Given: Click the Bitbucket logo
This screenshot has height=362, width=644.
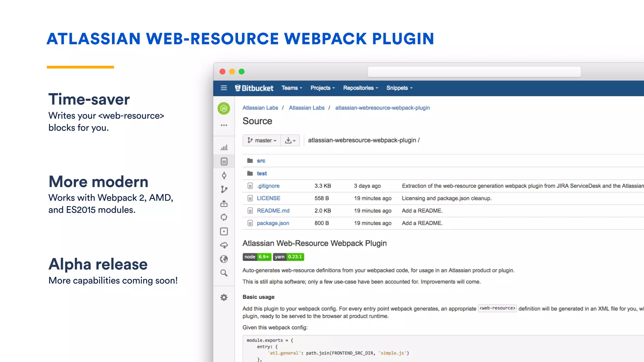Looking at the screenshot, I should pos(254,88).
